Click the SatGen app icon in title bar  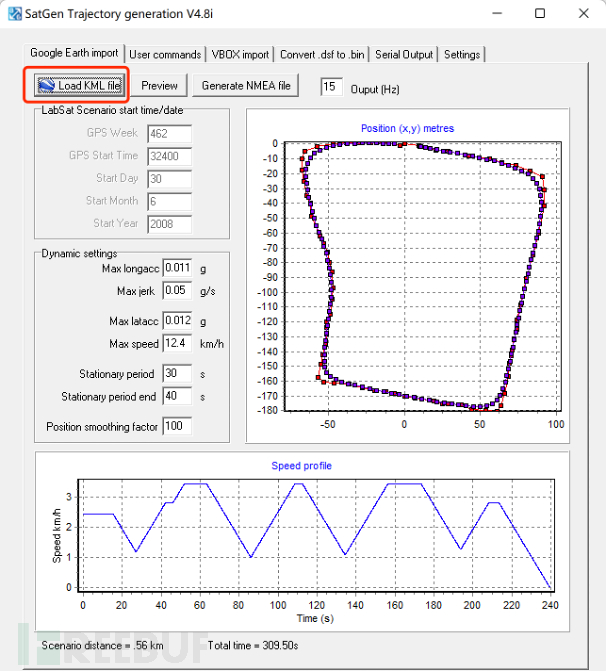[15, 13]
